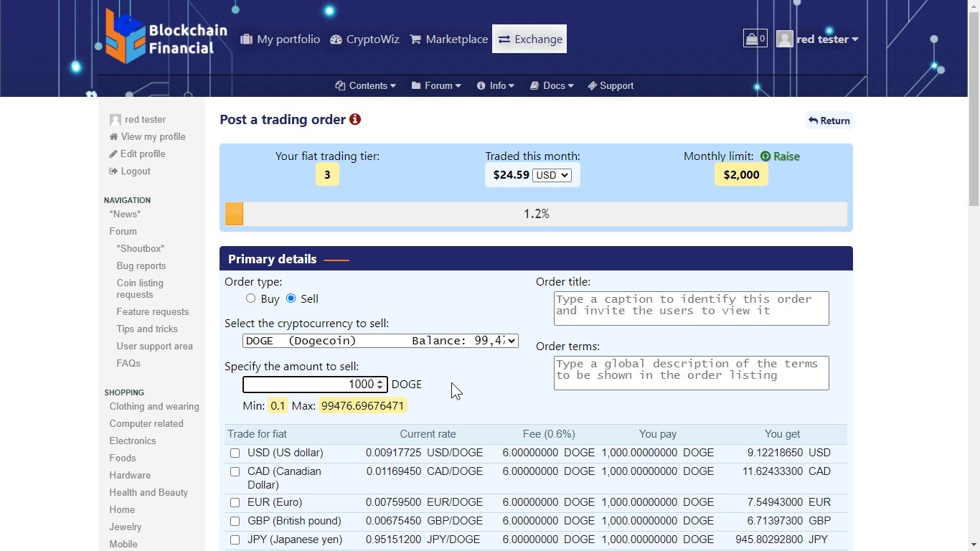Click the Return button
Image resolution: width=980 pixels, height=551 pixels.
[x=829, y=121]
